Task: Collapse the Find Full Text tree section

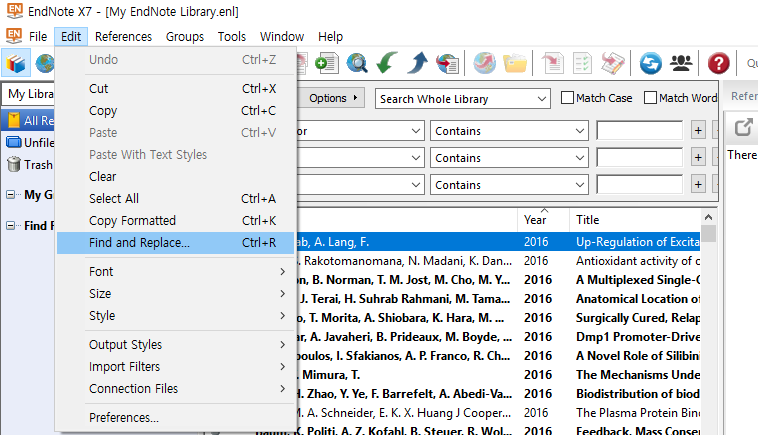Action: [x=11, y=225]
